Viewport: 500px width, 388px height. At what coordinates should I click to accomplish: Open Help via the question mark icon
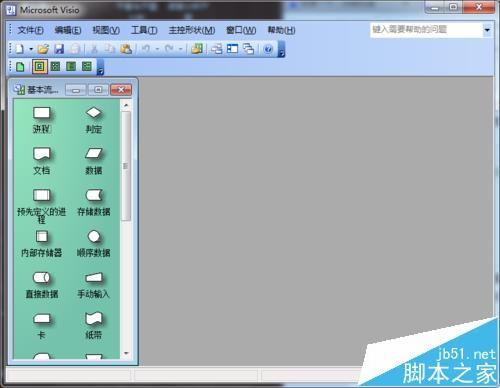268,49
